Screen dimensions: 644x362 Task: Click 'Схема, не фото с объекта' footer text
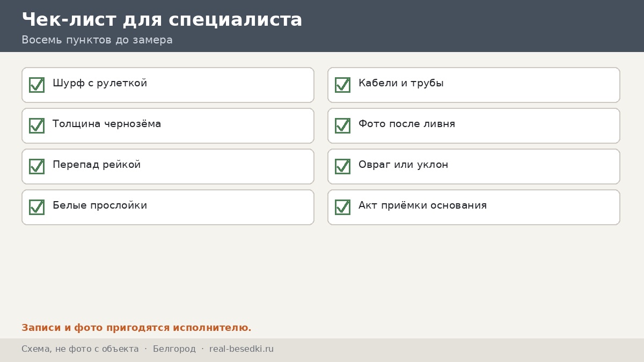(x=80, y=349)
